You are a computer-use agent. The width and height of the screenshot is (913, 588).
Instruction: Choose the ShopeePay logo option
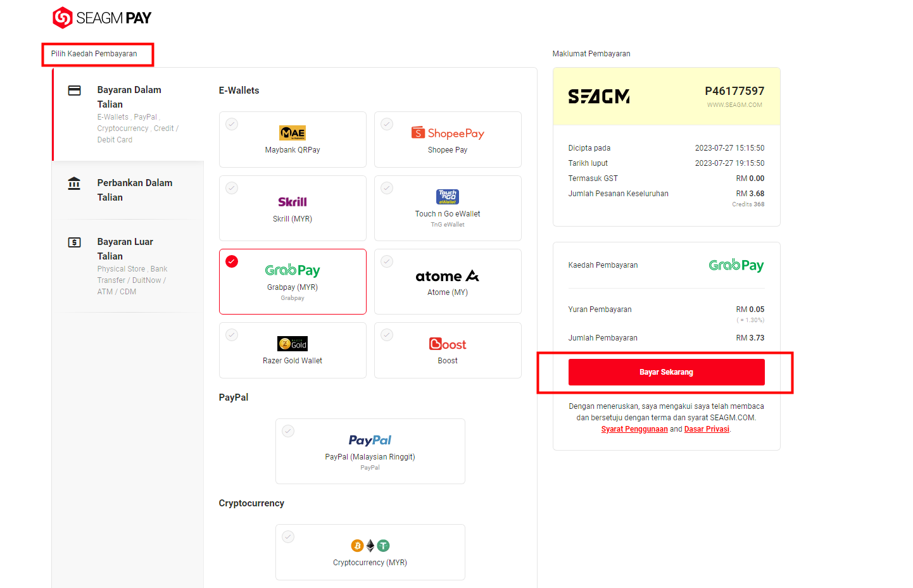448,133
